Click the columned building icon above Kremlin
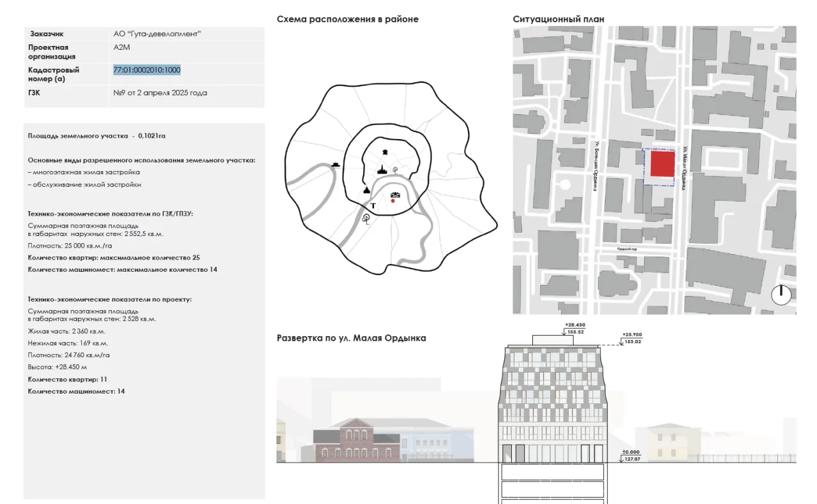Screen dimensions: 817x504 [385, 152]
